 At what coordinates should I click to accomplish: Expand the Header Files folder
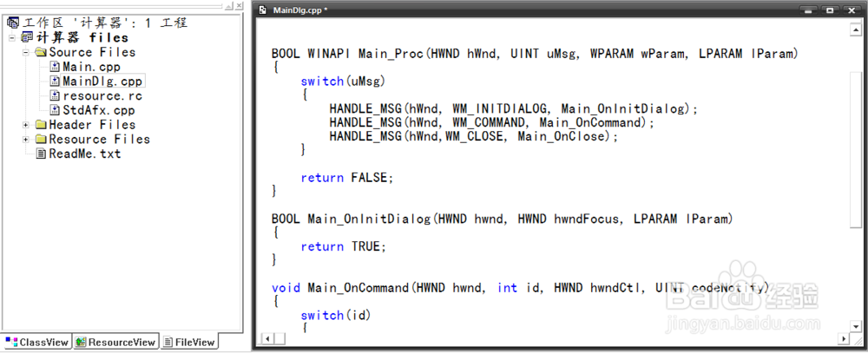[25, 125]
